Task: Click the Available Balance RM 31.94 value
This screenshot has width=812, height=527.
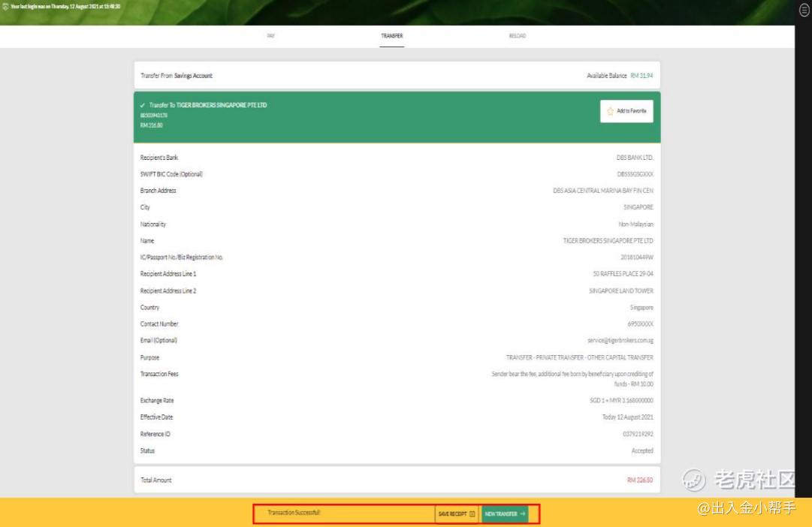Action: coord(620,76)
